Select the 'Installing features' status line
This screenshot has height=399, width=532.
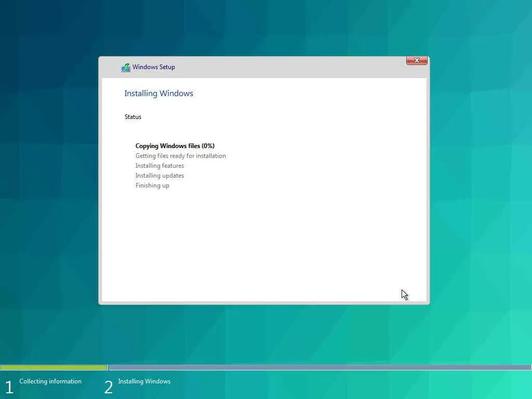coord(159,166)
